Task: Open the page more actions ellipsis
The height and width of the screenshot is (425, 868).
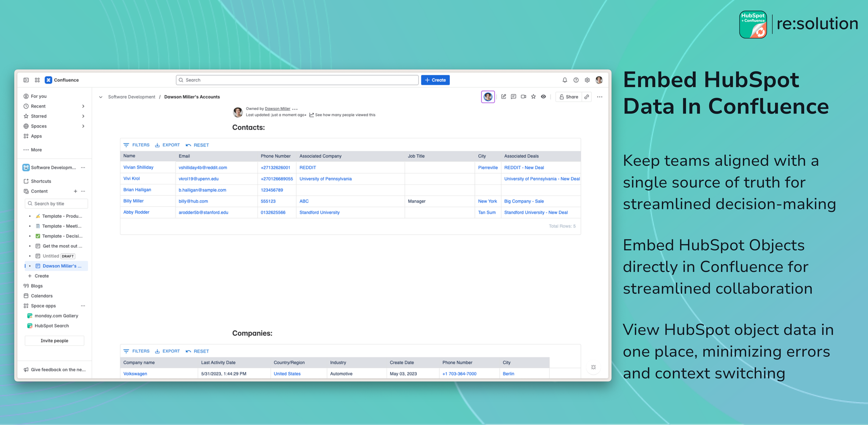Action: pos(599,97)
